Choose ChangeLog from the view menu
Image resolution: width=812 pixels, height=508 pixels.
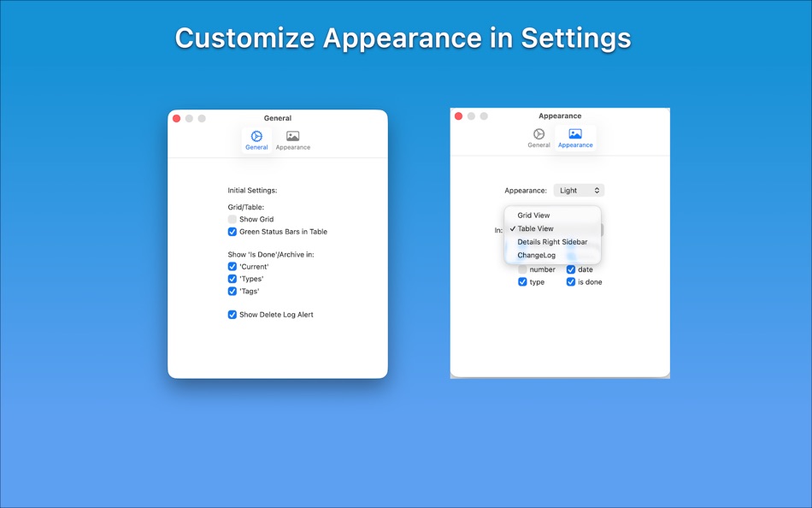(536, 255)
